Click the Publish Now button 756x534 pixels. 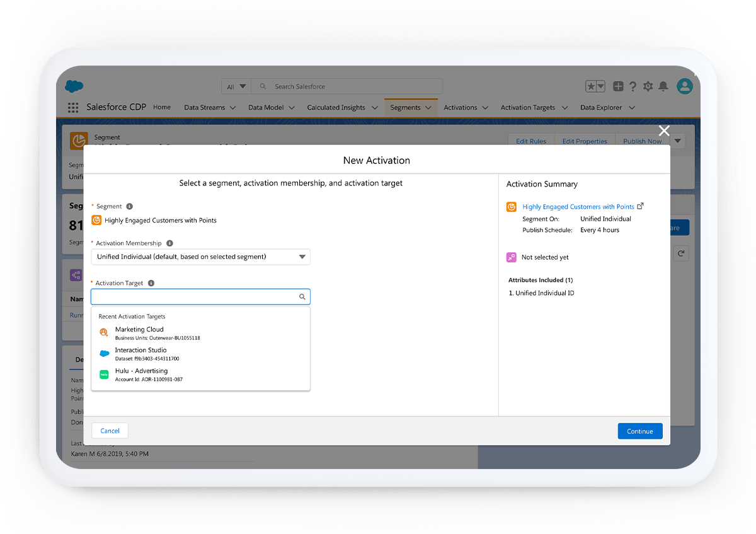(643, 141)
